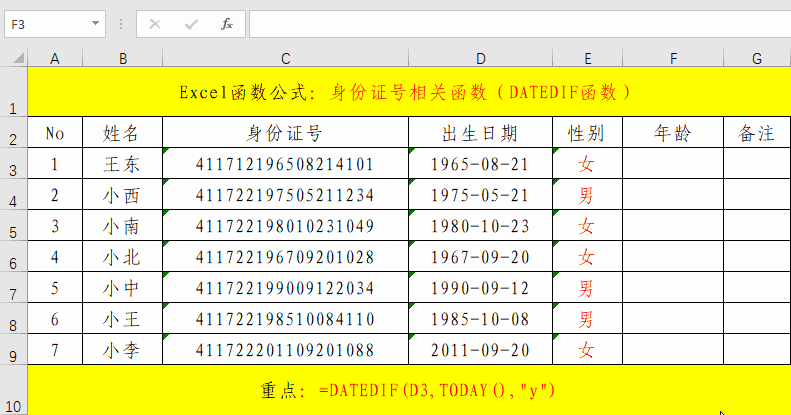Click the name cell '王东'

(123, 163)
